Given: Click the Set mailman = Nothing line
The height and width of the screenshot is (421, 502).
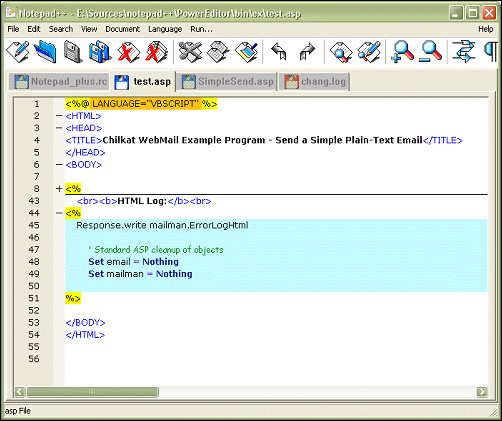Looking at the screenshot, I should coord(140,274).
